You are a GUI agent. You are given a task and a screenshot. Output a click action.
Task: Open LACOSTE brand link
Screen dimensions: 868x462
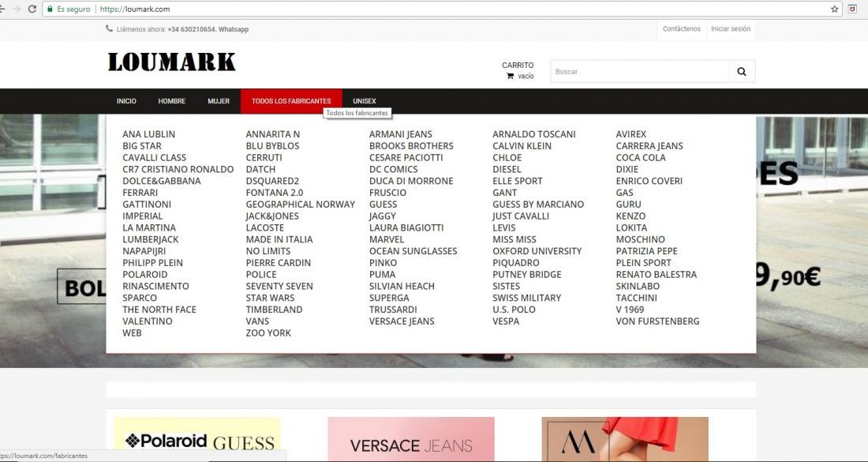coord(265,227)
